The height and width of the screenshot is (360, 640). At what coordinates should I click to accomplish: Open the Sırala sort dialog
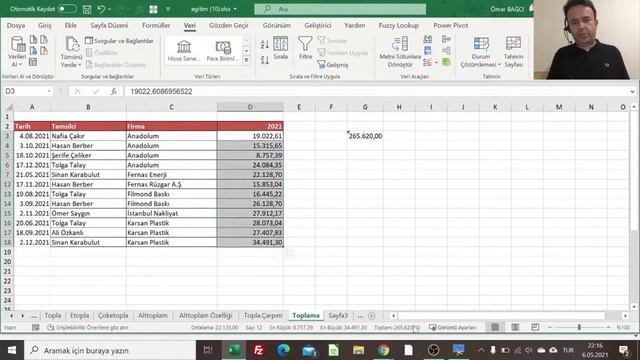[280, 48]
